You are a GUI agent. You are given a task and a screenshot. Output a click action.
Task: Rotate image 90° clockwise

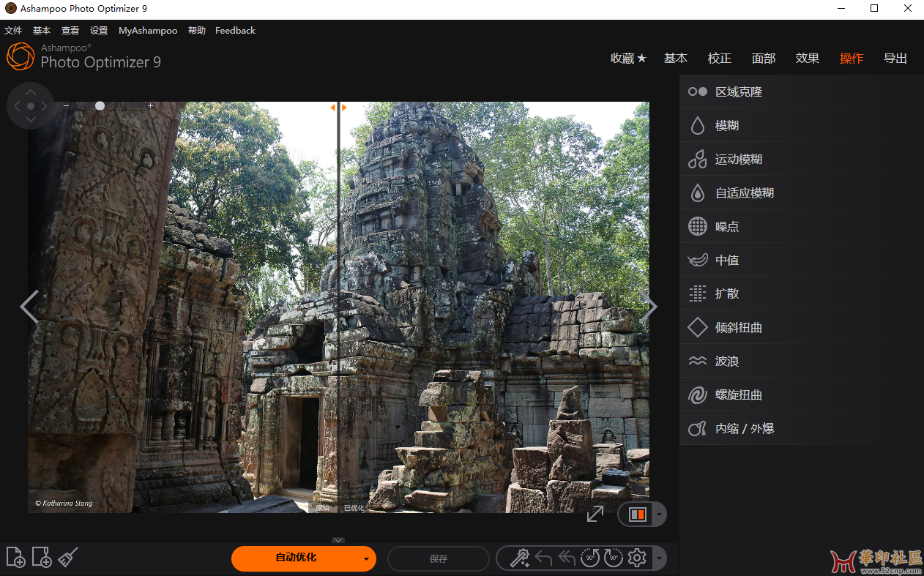pos(614,558)
